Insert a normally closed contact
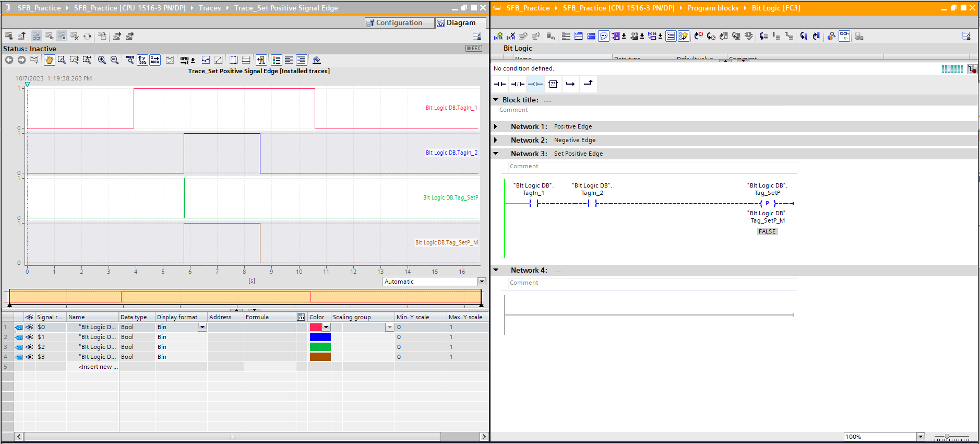This screenshot has height=444, width=980. [518, 84]
